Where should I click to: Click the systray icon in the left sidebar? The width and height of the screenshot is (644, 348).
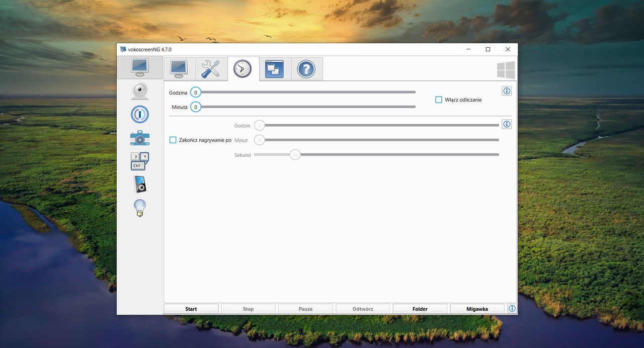pos(139,114)
